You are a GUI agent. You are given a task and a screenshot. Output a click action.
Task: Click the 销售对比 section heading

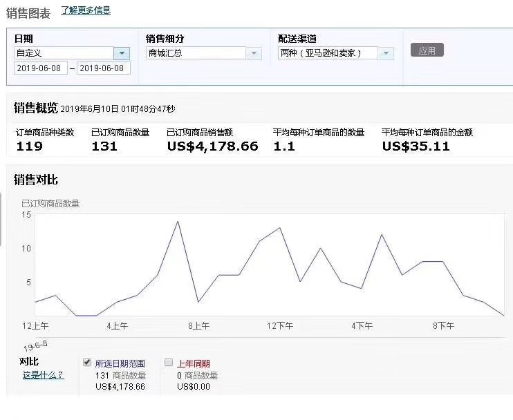tap(36, 180)
